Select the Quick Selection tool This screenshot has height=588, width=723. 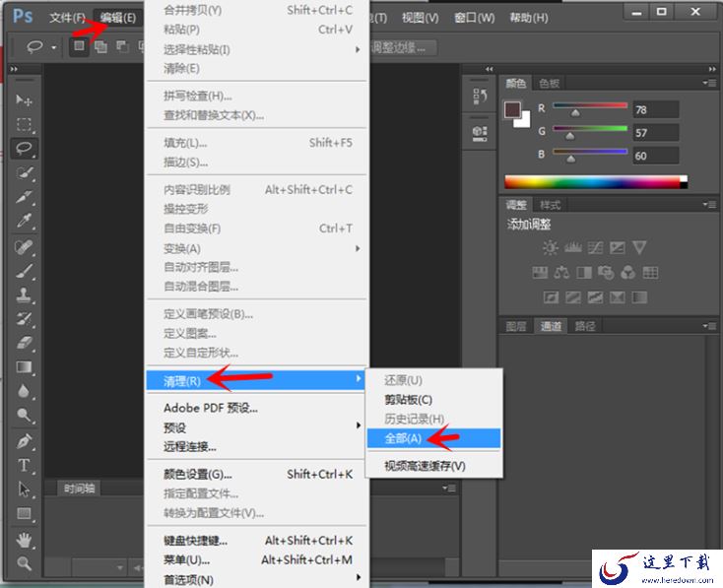24,173
